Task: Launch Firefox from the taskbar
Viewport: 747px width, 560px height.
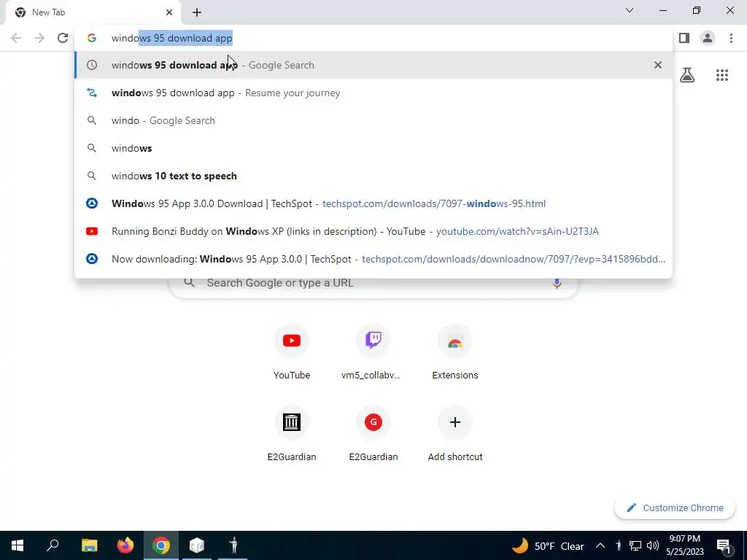Action: 125,545
